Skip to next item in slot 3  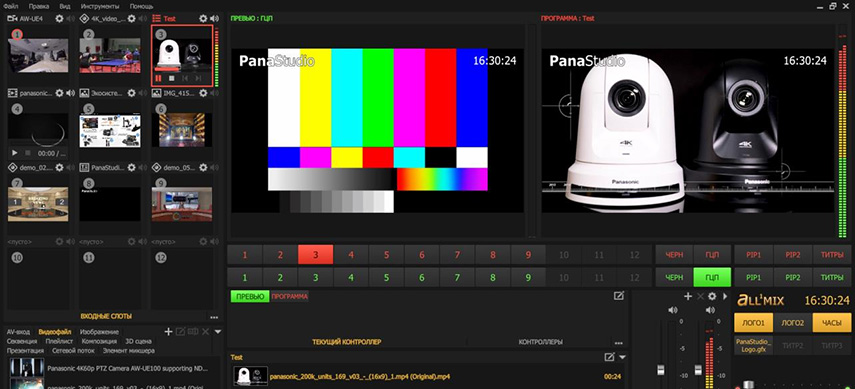pos(198,79)
